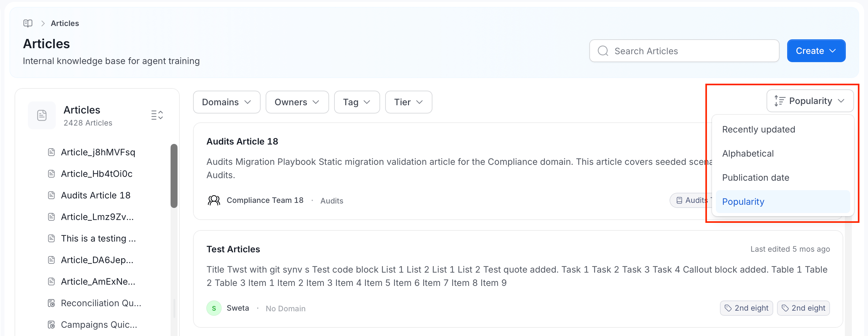Image resolution: width=868 pixels, height=336 pixels.
Task: Click the Articles breadcrumb link
Action: click(65, 23)
